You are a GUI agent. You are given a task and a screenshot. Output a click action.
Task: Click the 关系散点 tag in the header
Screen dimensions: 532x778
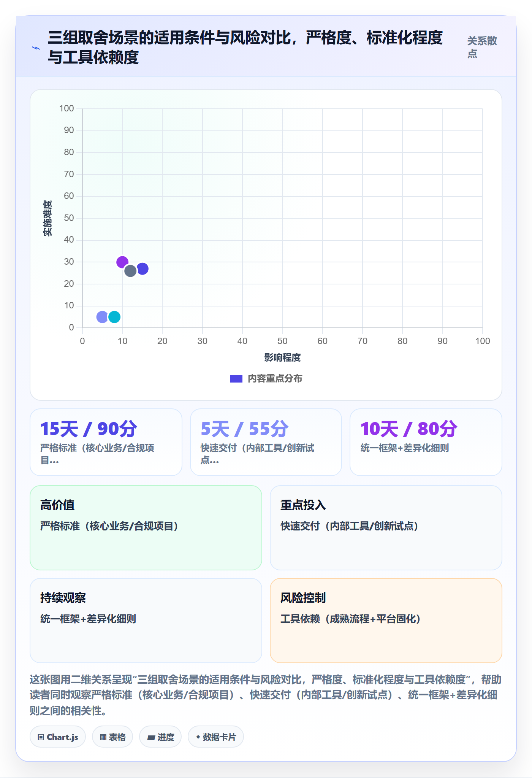[482, 47]
